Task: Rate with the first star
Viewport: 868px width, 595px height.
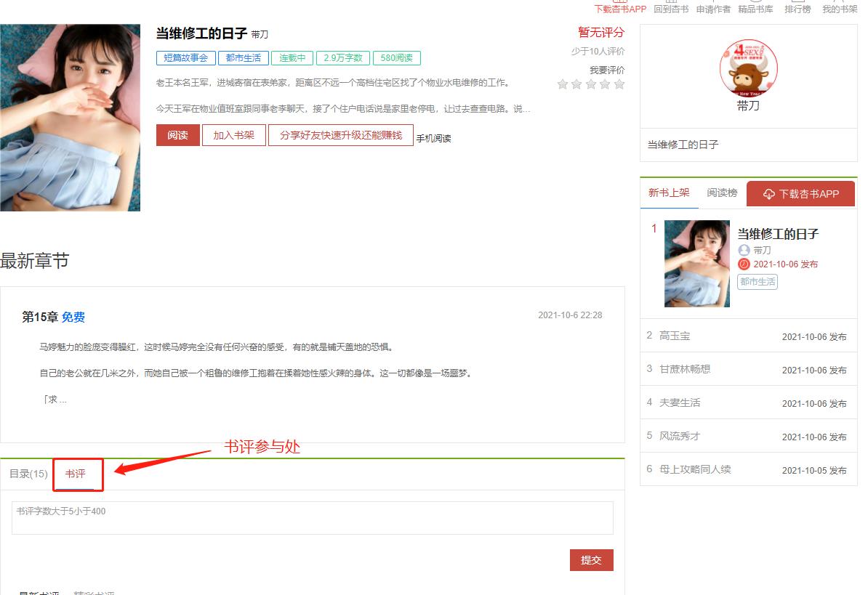Action: pos(563,84)
